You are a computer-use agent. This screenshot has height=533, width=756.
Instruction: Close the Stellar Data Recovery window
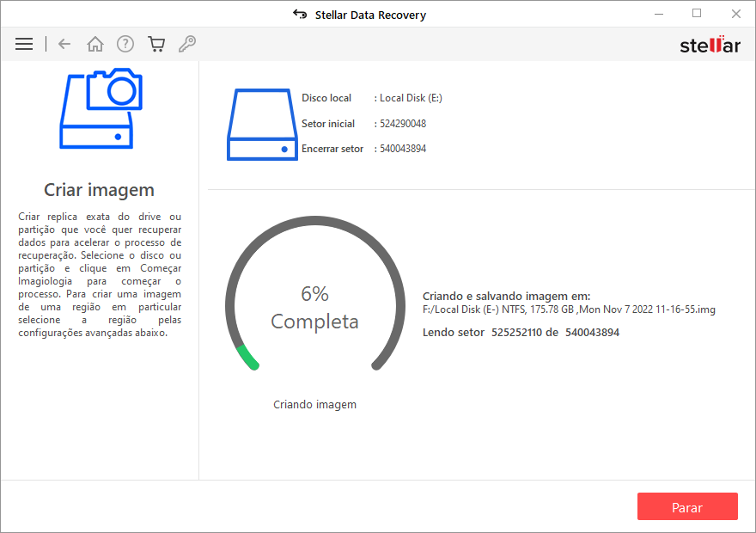tap(735, 14)
